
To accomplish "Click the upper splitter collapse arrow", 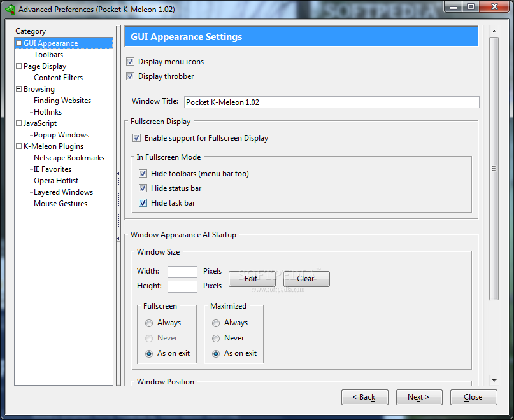I will coord(118,173).
